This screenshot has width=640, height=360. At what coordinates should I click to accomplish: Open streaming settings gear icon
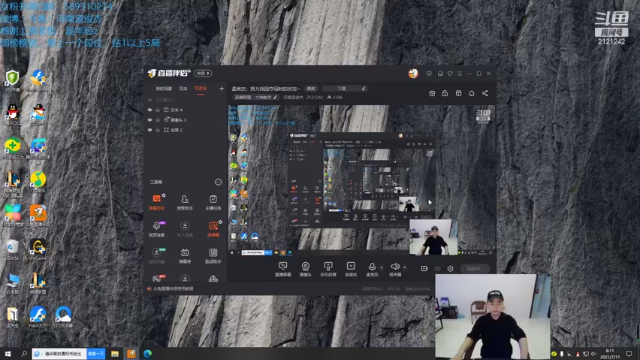click(450, 269)
